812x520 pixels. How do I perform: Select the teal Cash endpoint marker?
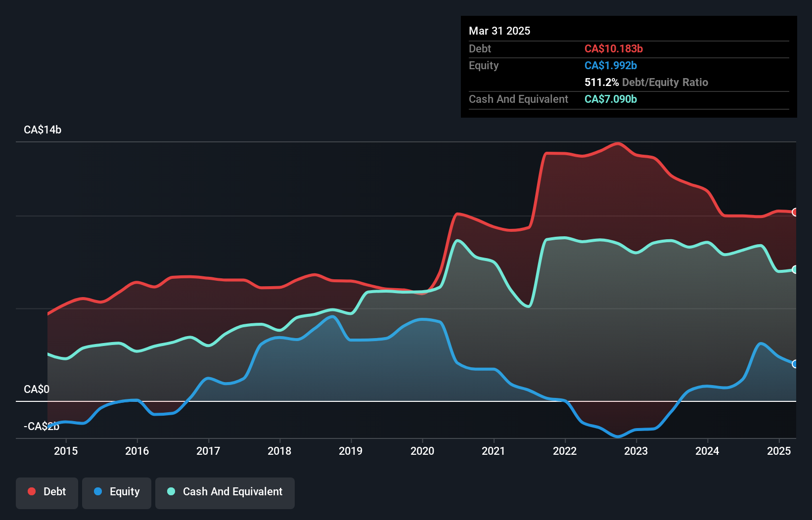[795, 269]
